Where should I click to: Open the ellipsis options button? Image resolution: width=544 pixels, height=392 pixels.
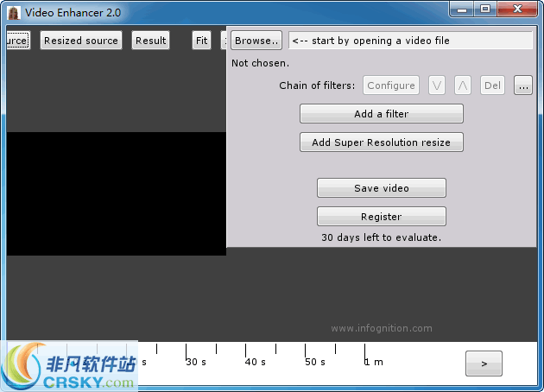523,85
